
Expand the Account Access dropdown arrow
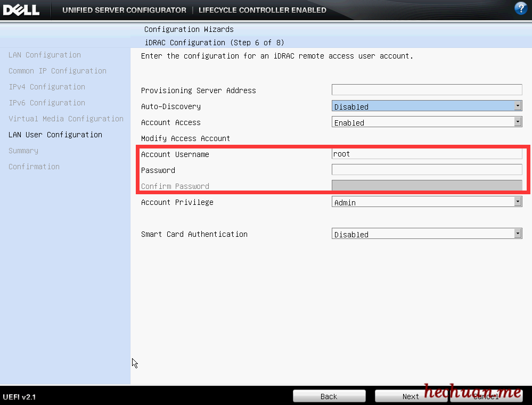click(518, 122)
